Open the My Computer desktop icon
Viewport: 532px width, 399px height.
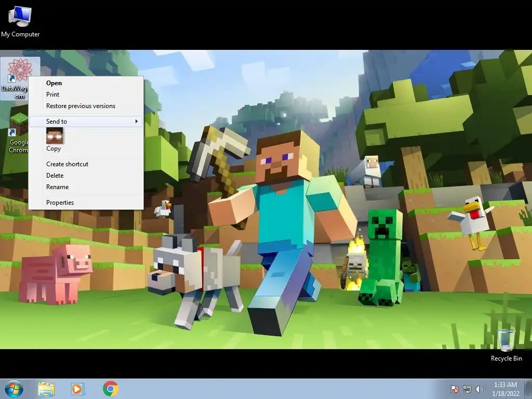pos(20,22)
